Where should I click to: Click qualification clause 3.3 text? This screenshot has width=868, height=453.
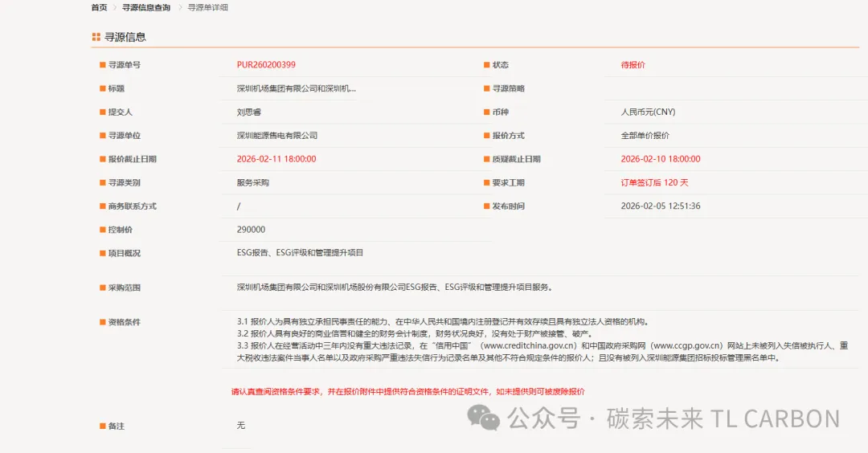coord(542,352)
